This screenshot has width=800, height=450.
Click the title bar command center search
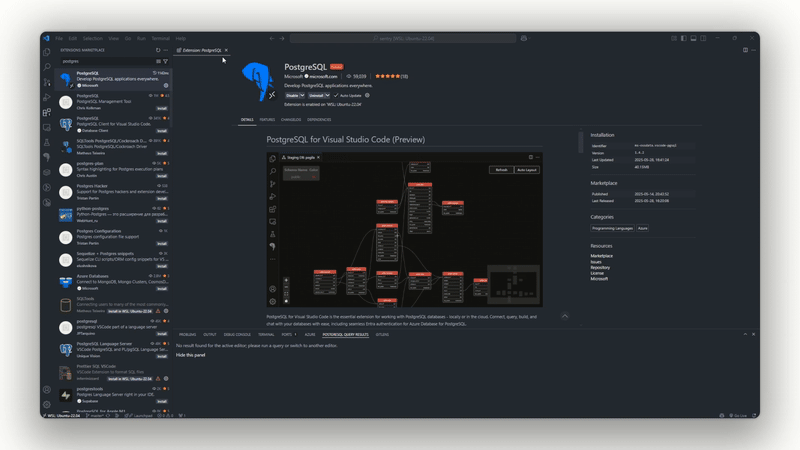coord(403,38)
